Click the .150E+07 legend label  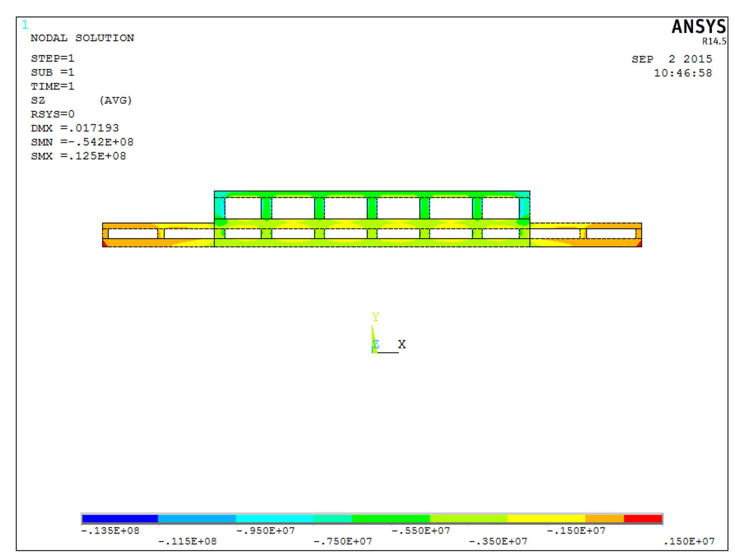click(689, 542)
